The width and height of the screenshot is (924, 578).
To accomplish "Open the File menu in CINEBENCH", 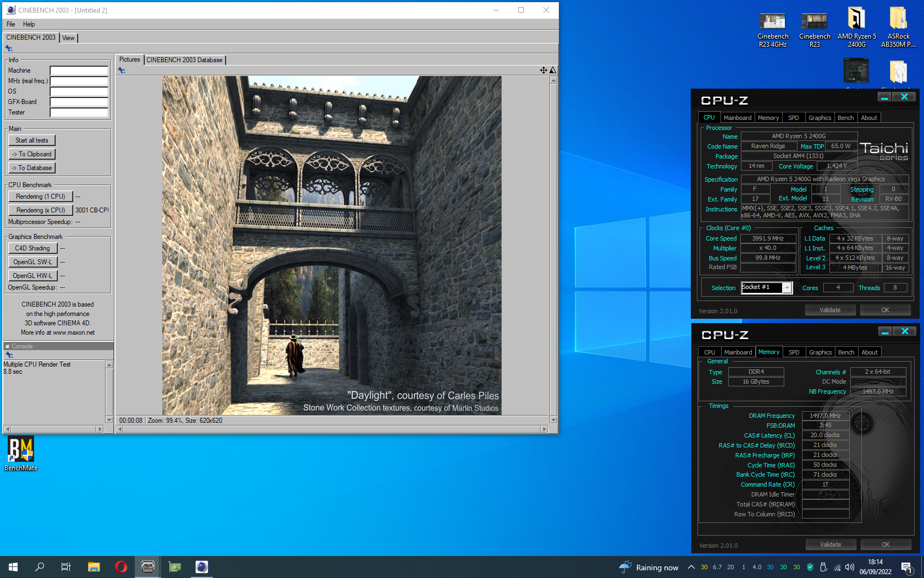I will tap(11, 24).
